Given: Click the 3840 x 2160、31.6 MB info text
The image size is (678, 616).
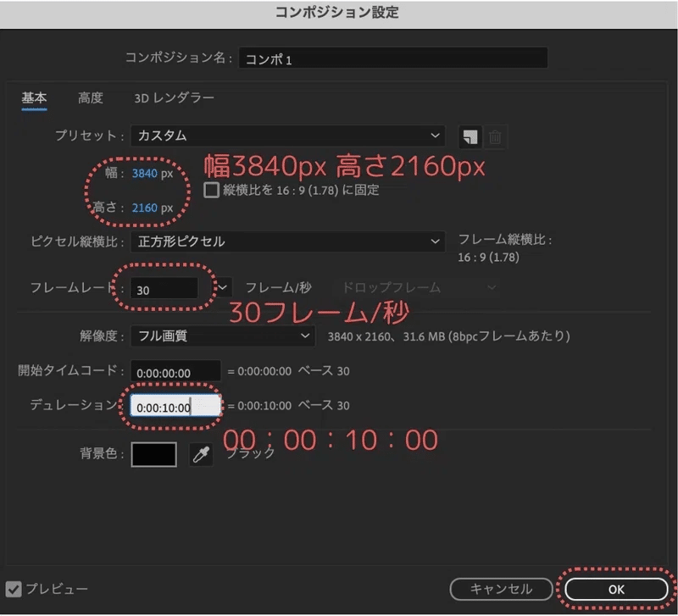Looking at the screenshot, I should (448, 336).
